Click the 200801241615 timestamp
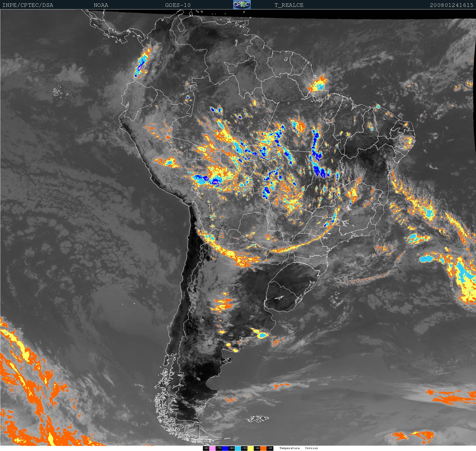This screenshot has height=451, width=476. (452, 5)
